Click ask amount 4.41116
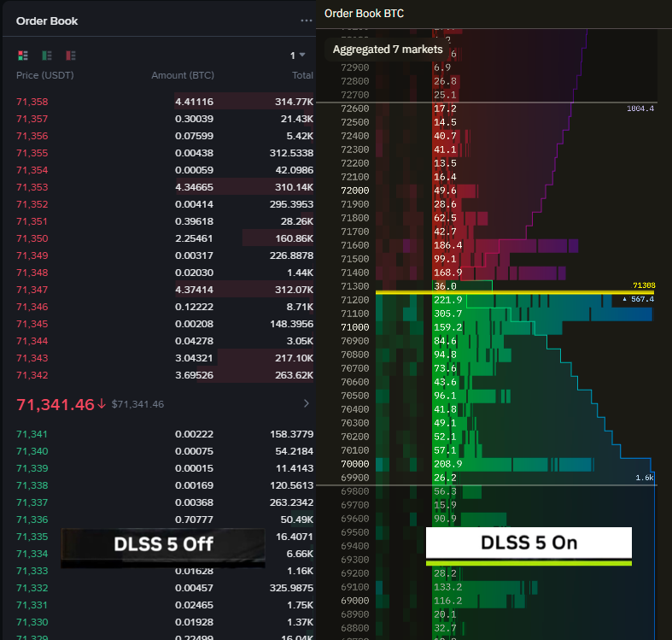Viewport: 672px width, 640px height. [194, 102]
